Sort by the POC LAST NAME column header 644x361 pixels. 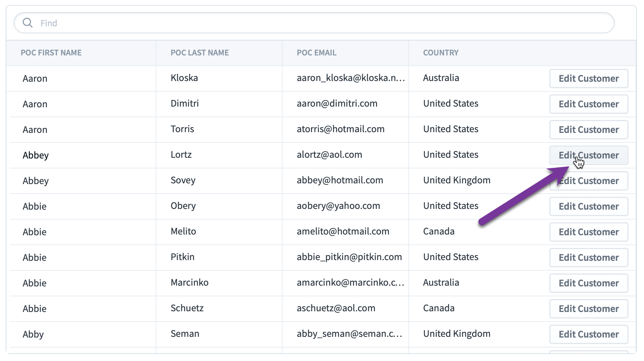pos(199,53)
